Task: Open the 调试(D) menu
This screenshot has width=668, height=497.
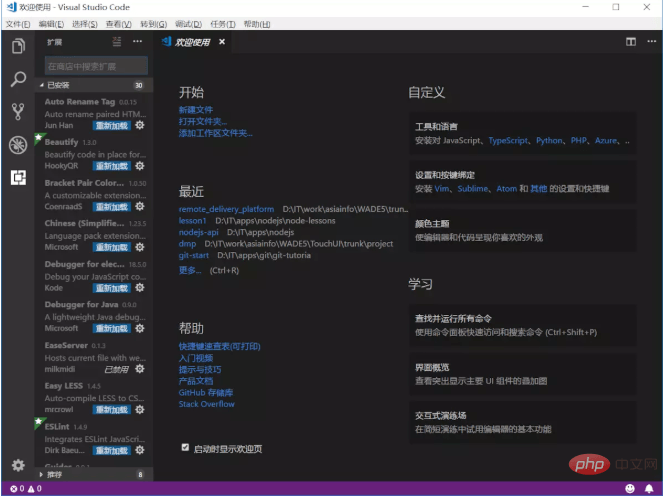Action: coord(188,24)
